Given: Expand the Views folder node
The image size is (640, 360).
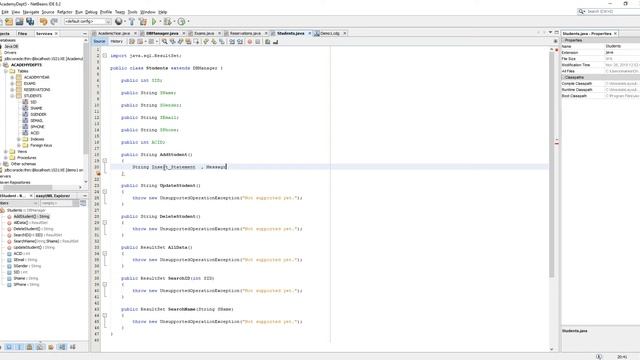Looking at the screenshot, I should click(x=6, y=151).
